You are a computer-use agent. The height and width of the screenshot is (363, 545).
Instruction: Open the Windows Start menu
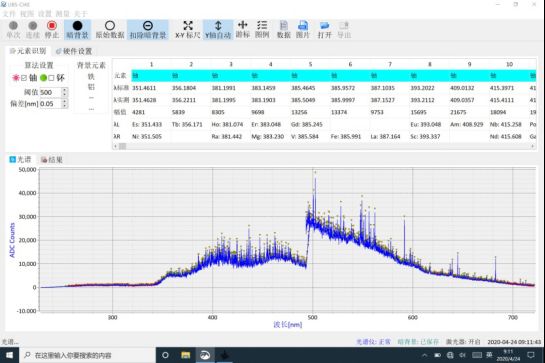tap(9, 355)
